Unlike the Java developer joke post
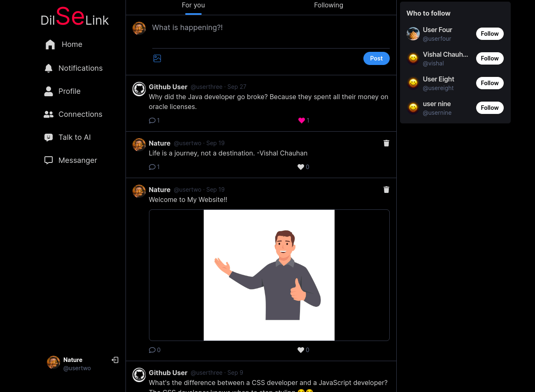This screenshot has height=392, width=535. click(x=302, y=121)
